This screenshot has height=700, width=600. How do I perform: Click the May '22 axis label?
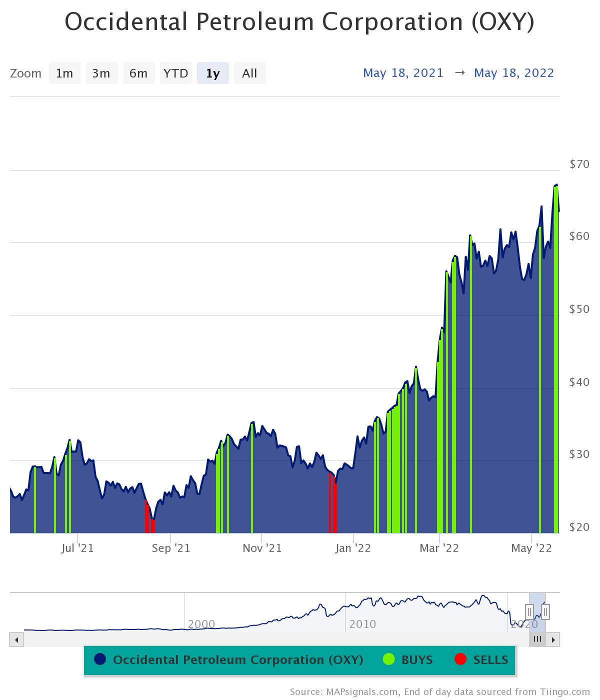[x=531, y=548]
